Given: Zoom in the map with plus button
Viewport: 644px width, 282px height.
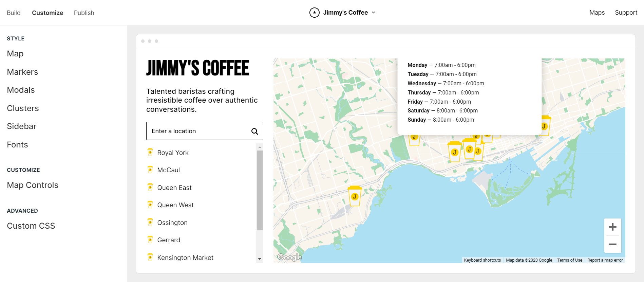Looking at the screenshot, I should pyautogui.click(x=613, y=227).
